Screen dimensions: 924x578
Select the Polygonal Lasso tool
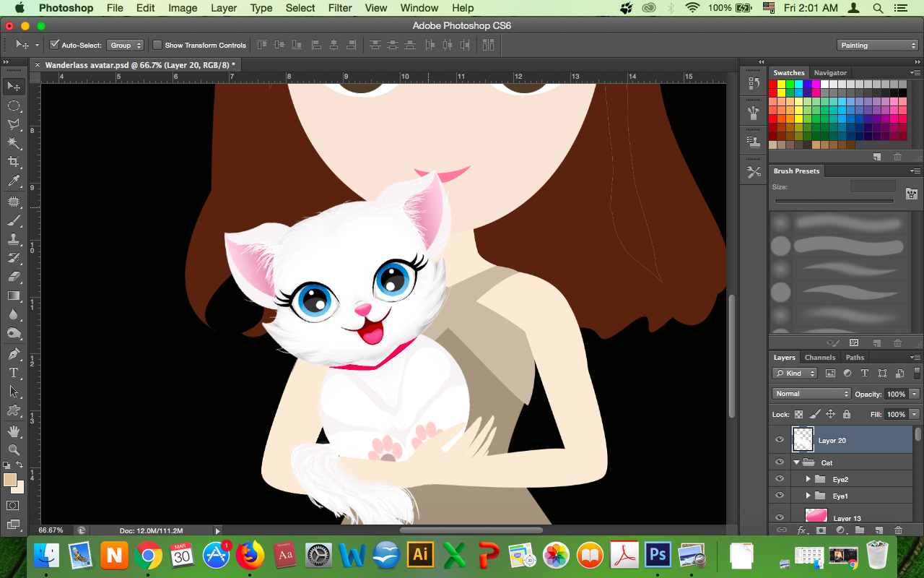[14, 124]
